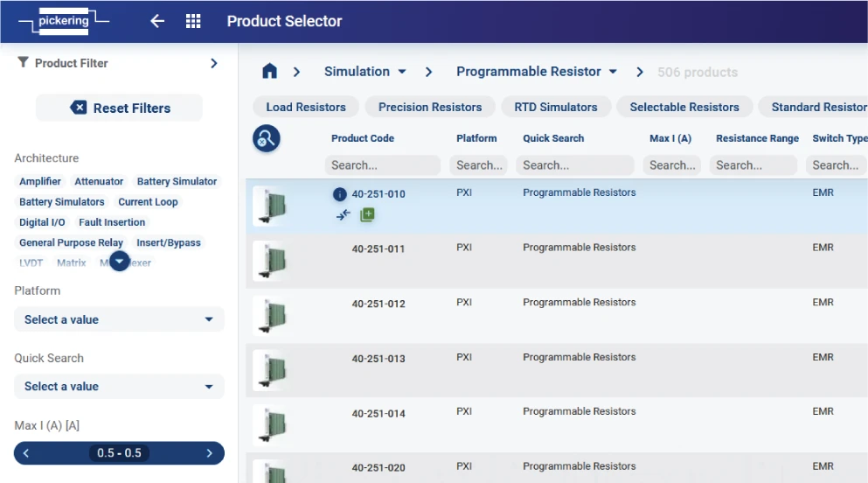
Task: Select product code 40-251-012
Action: click(x=378, y=304)
